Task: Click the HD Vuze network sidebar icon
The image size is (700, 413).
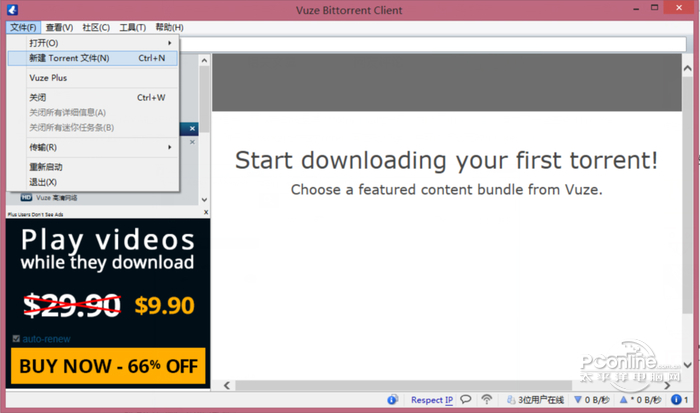Action: pyautogui.click(x=26, y=197)
